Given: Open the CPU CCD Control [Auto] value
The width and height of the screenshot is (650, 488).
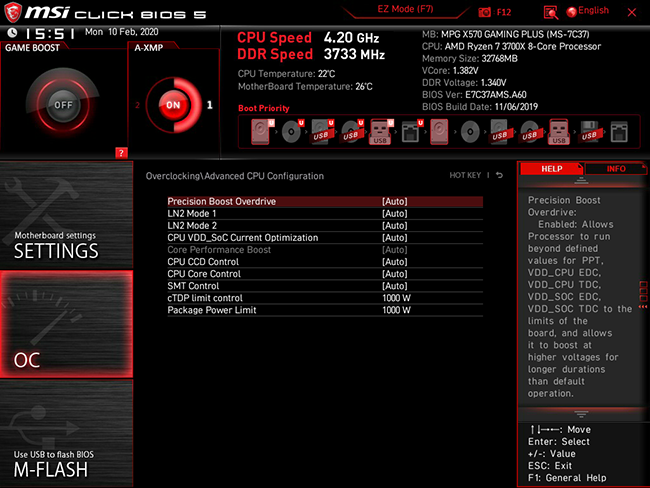Looking at the screenshot, I should 395,262.
